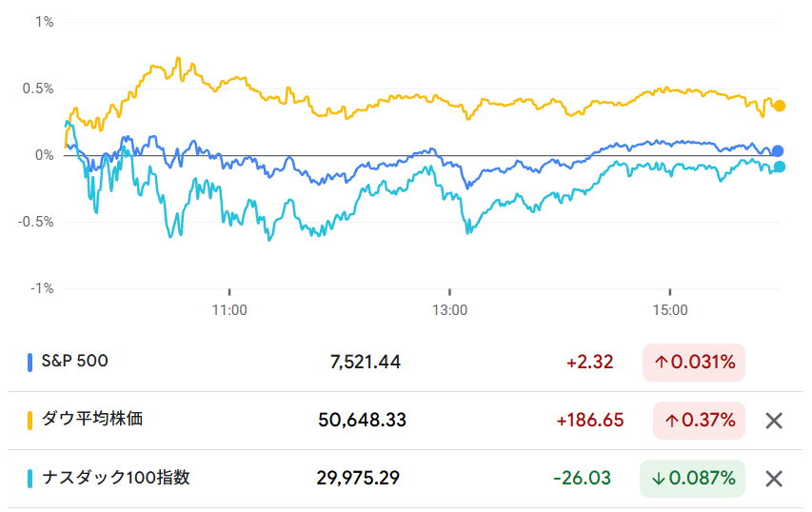
Task: Click the Dow price 50,648.33
Action: (362, 421)
